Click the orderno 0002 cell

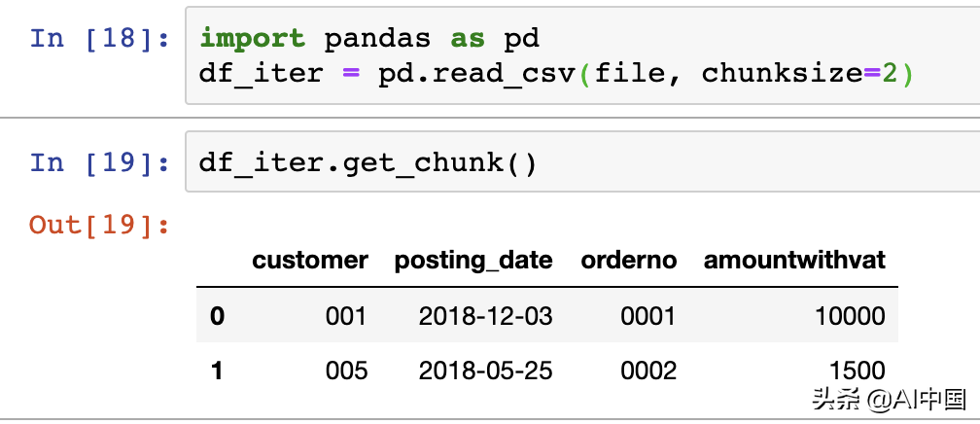click(x=648, y=371)
